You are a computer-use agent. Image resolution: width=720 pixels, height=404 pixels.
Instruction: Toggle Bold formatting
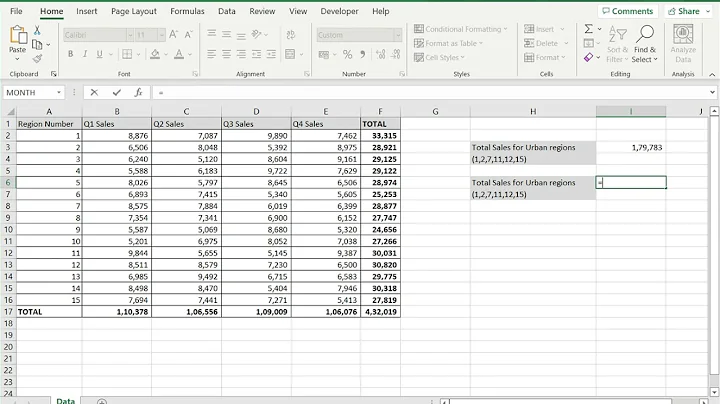[70, 54]
